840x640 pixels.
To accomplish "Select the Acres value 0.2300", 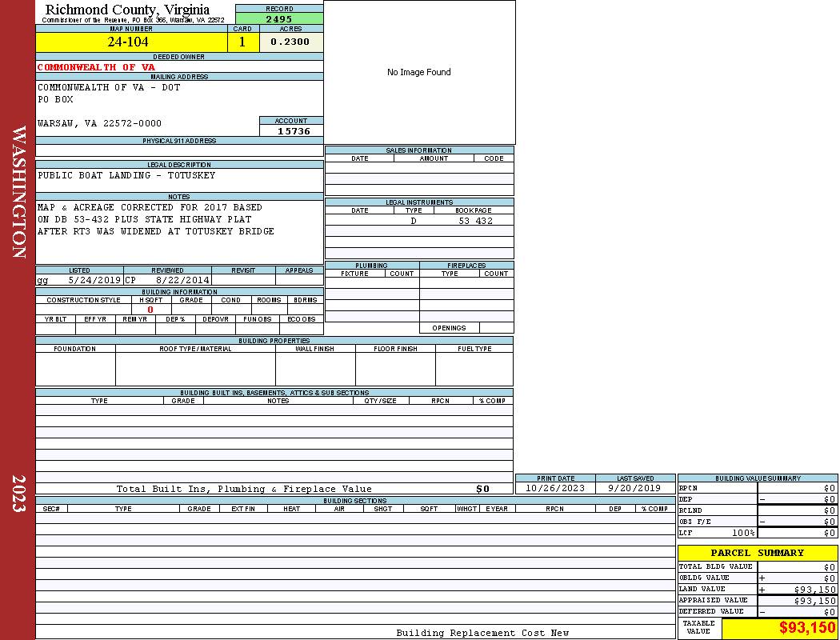I will [x=290, y=42].
